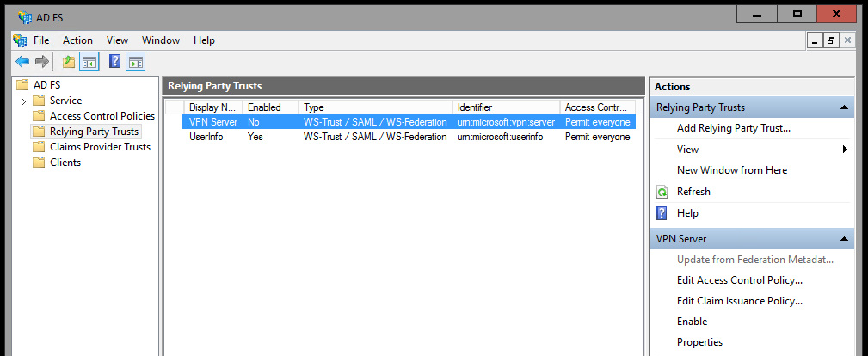Click the blue Help toolbar icon

click(x=114, y=61)
